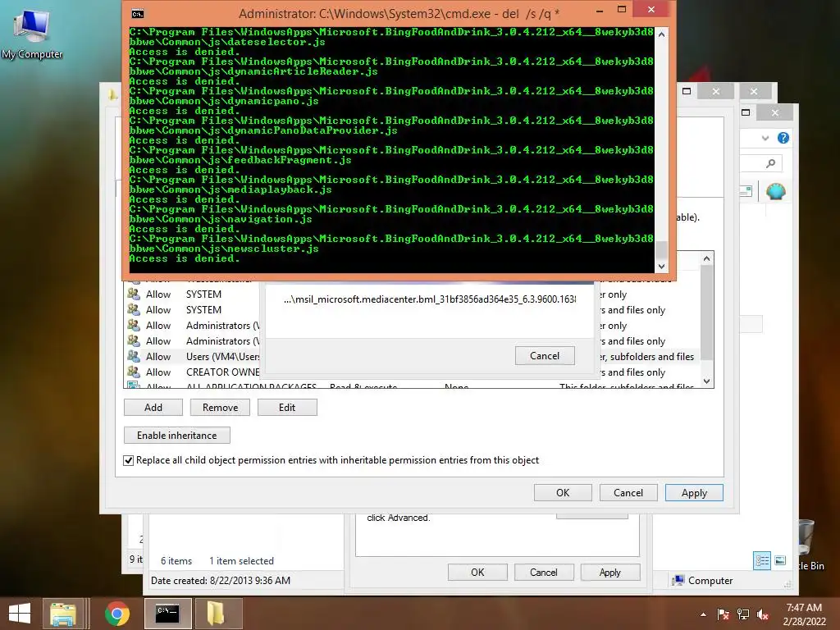Click the Explorer help question mark icon

(x=783, y=138)
